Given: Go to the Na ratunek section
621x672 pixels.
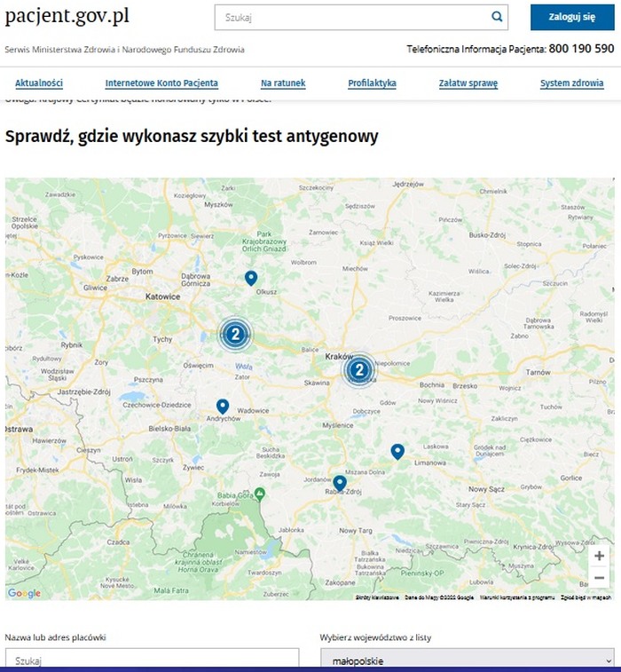Looking at the screenshot, I should click(x=283, y=83).
